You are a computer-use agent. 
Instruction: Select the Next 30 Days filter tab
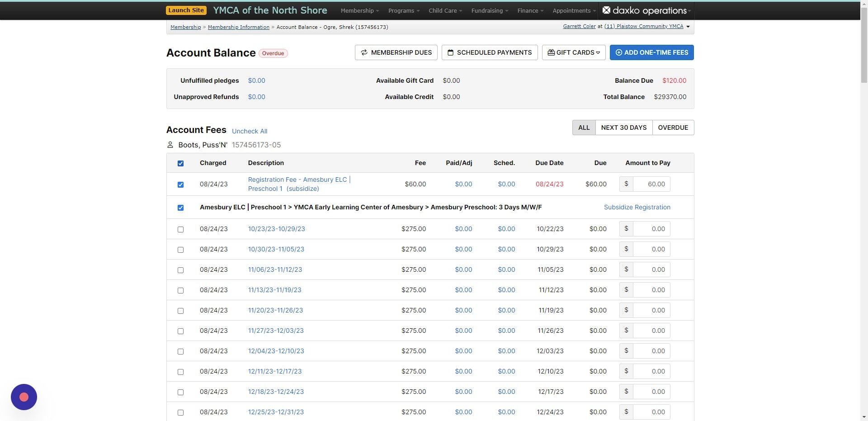point(624,128)
